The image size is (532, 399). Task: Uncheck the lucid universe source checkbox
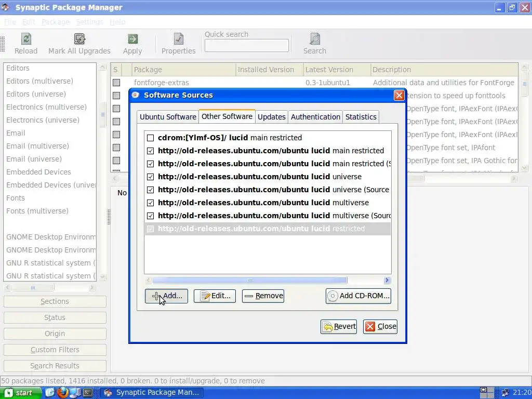pyautogui.click(x=150, y=177)
